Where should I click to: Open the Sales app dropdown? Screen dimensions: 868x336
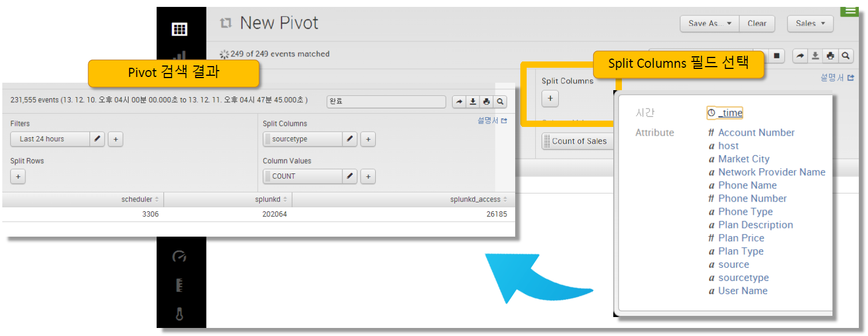pos(809,24)
